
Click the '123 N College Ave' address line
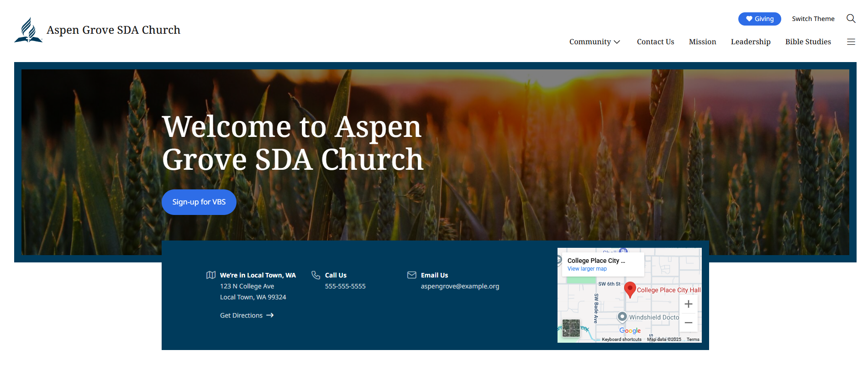(x=247, y=286)
